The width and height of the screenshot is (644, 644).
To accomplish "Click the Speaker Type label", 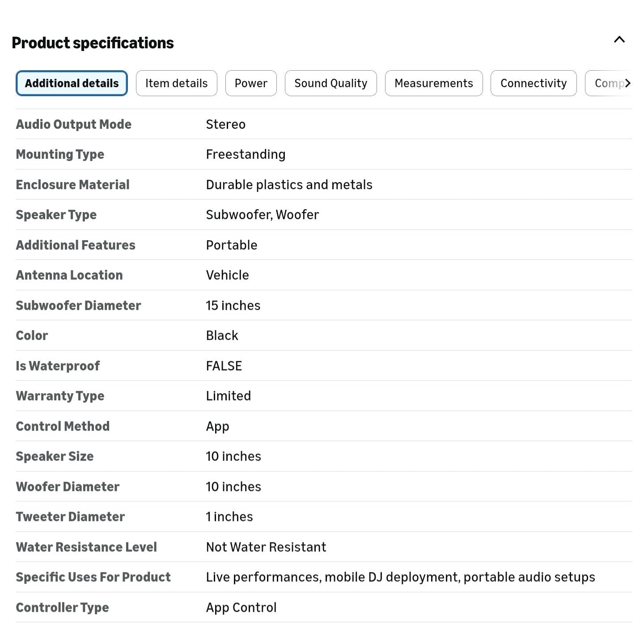I will [56, 215].
